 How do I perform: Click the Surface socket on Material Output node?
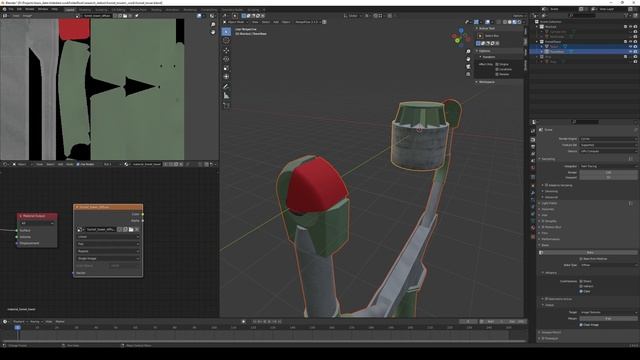pos(17,230)
